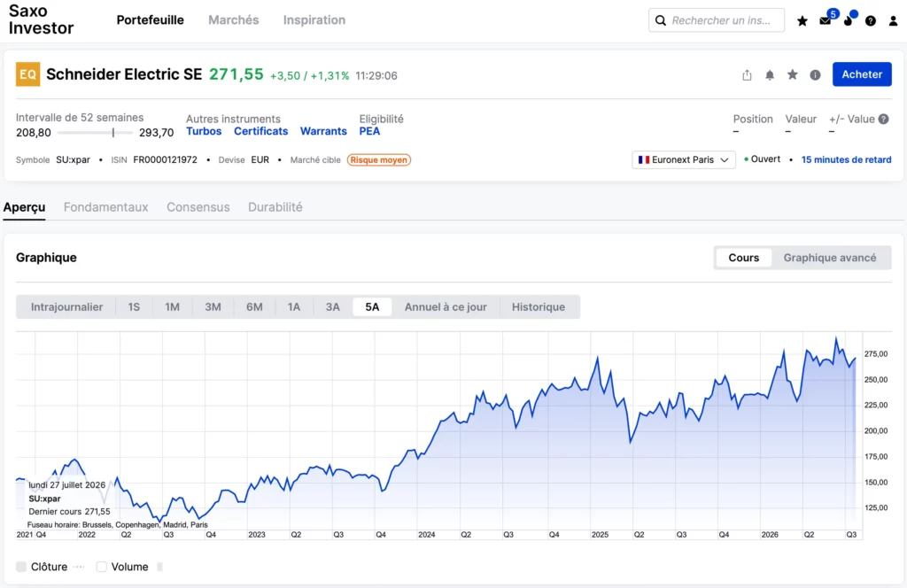907x588 pixels.
Task: Switch to Graphique avancé mode
Action: point(829,258)
